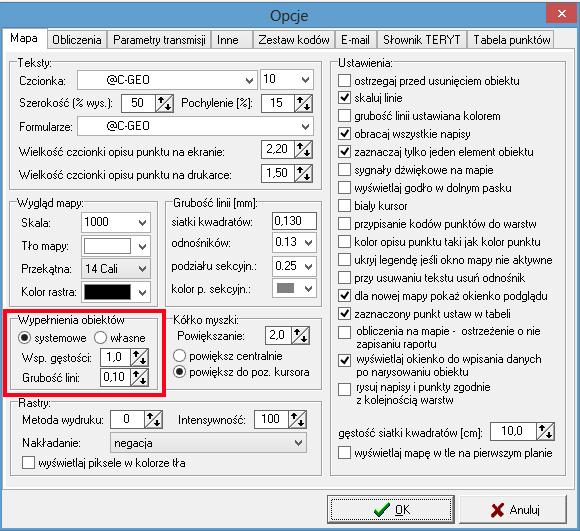Expand the Czcionka font dropdown

point(249,80)
